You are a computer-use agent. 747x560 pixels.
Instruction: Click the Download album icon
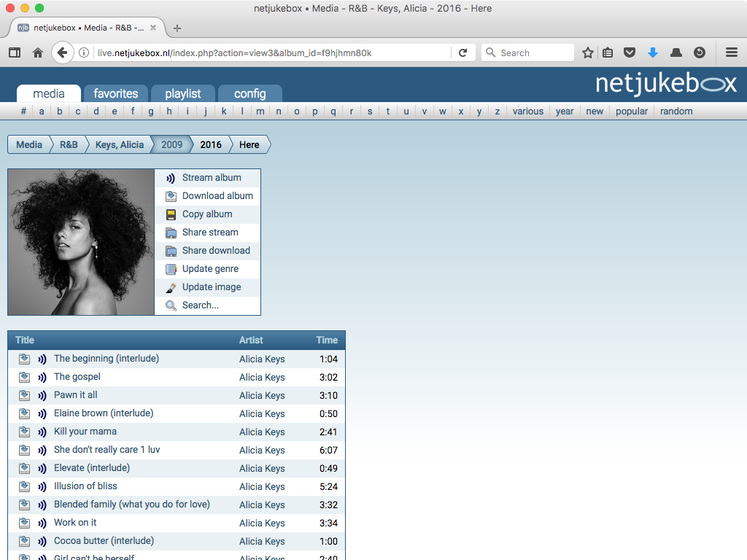click(170, 195)
